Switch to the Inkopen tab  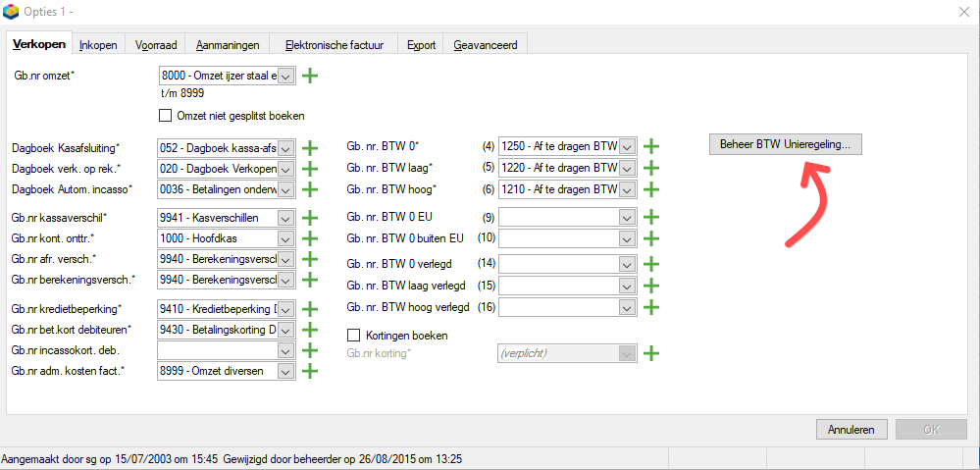coord(98,45)
